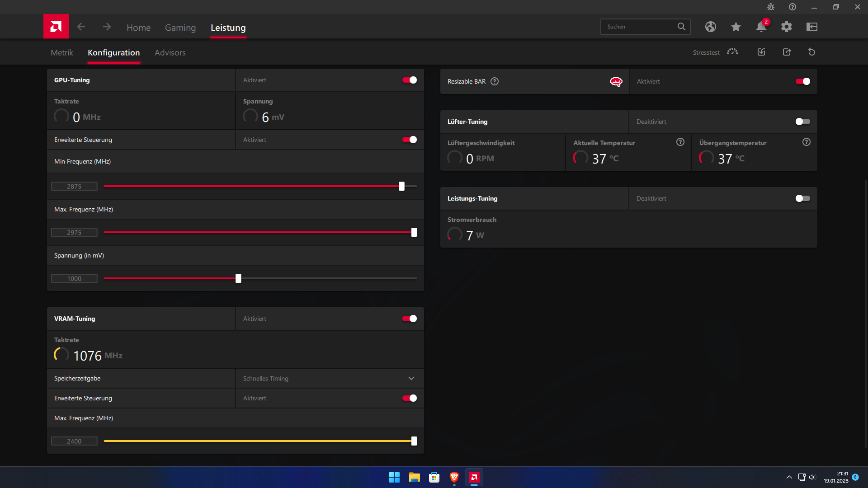Open settings gear icon

tap(786, 27)
